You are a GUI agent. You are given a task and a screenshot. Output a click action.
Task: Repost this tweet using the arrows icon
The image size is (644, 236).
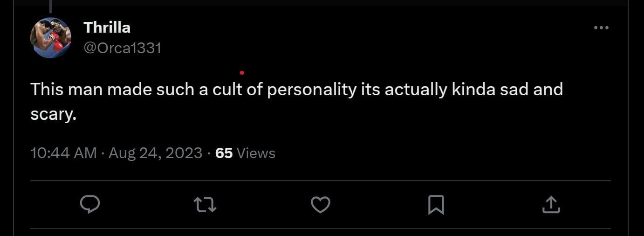tap(205, 205)
